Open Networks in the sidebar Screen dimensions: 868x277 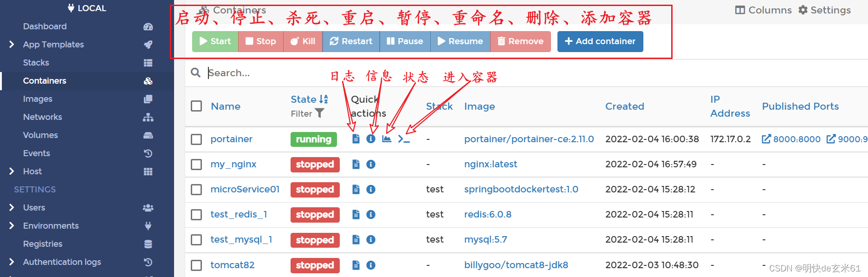click(x=43, y=117)
